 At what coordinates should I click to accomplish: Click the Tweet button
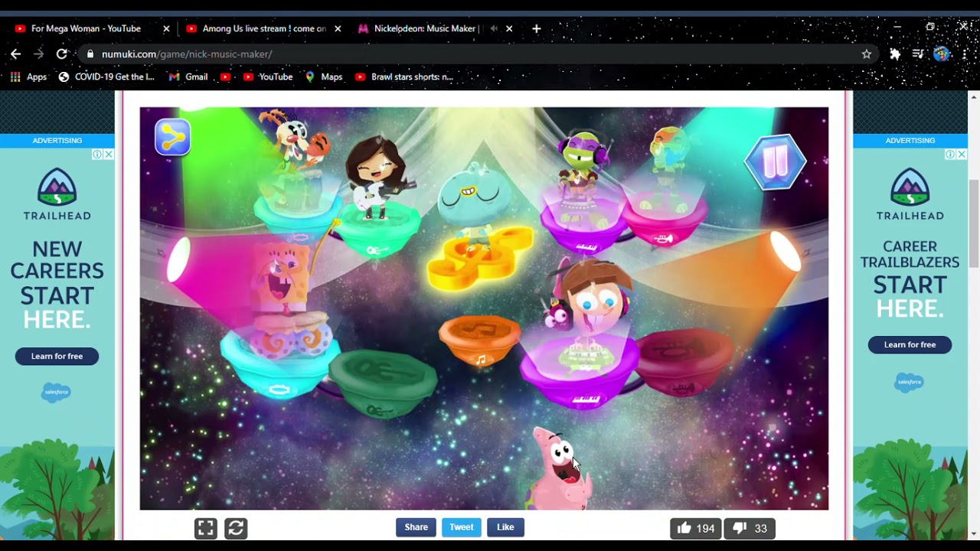[x=461, y=527]
